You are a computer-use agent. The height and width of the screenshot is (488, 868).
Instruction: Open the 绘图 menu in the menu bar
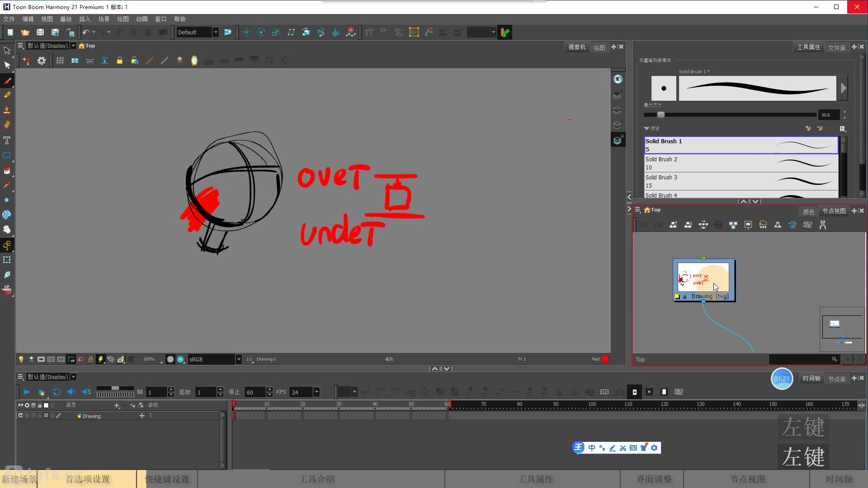point(123,19)
